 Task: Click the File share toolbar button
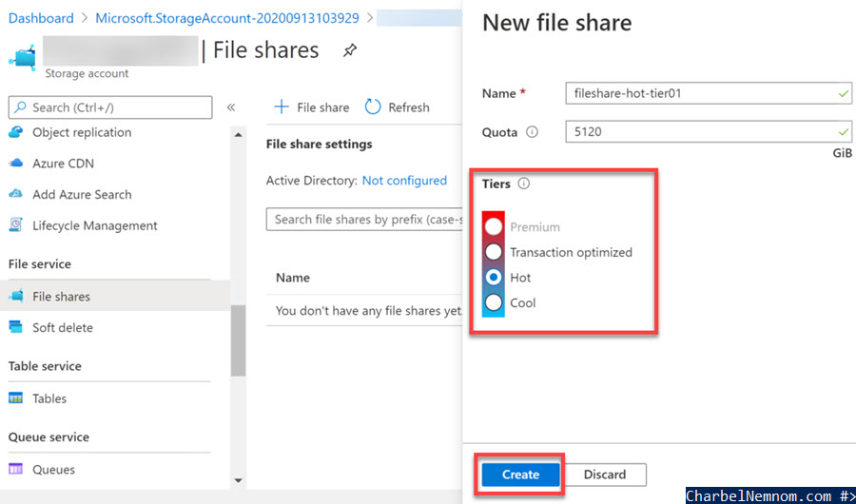point(312,107)
